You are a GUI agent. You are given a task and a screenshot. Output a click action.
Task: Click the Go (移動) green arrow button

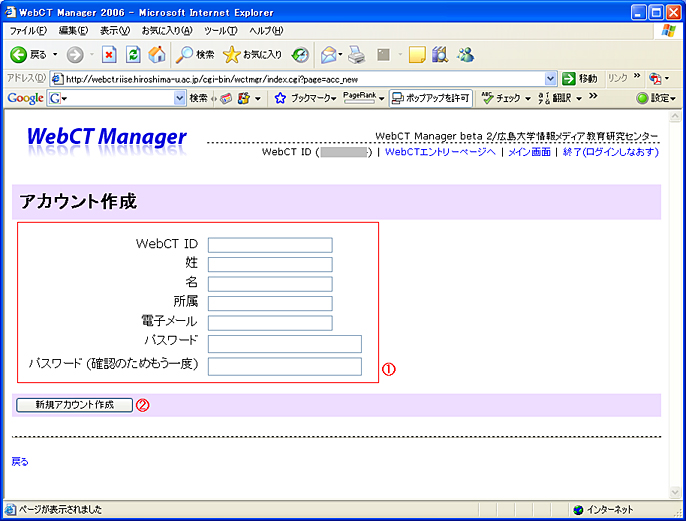pos(569,79)
